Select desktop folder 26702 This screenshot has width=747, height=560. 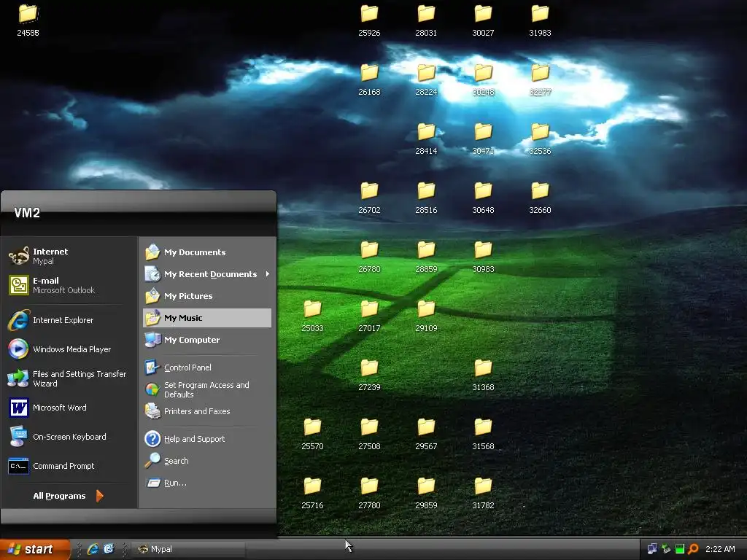pyautogui.click(x=369, y=197)
